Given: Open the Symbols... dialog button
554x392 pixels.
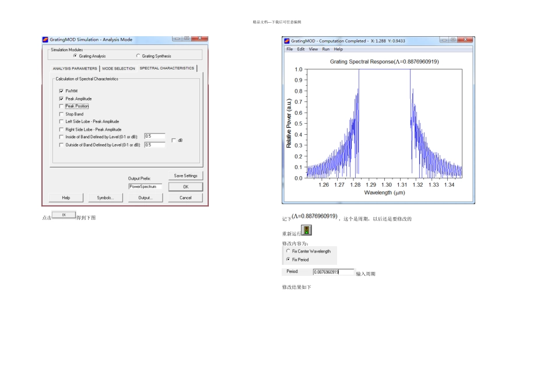Looking at the screenshot, I should 106,198.
